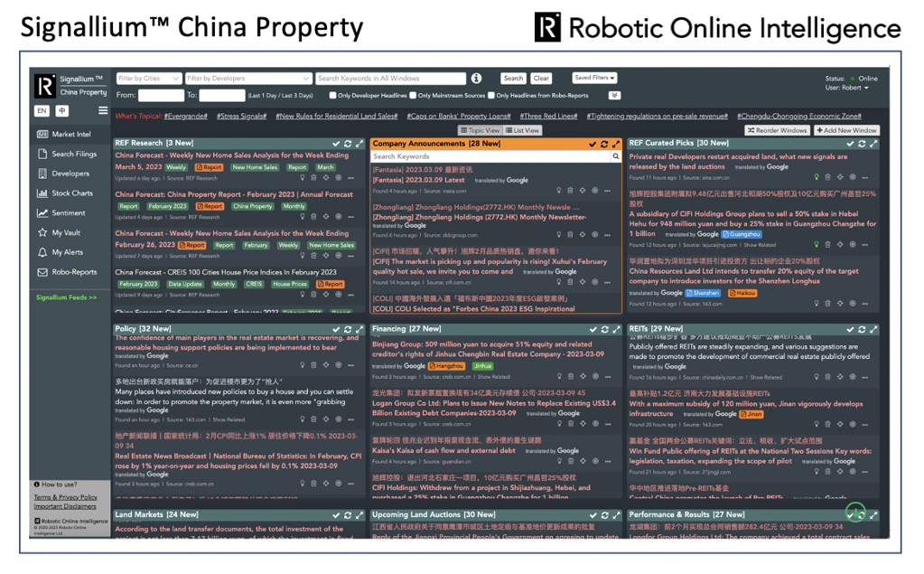Screen dimensions: 924x574
Task: Click the #Stress Signals# topical link
Action: coord(241,117)
